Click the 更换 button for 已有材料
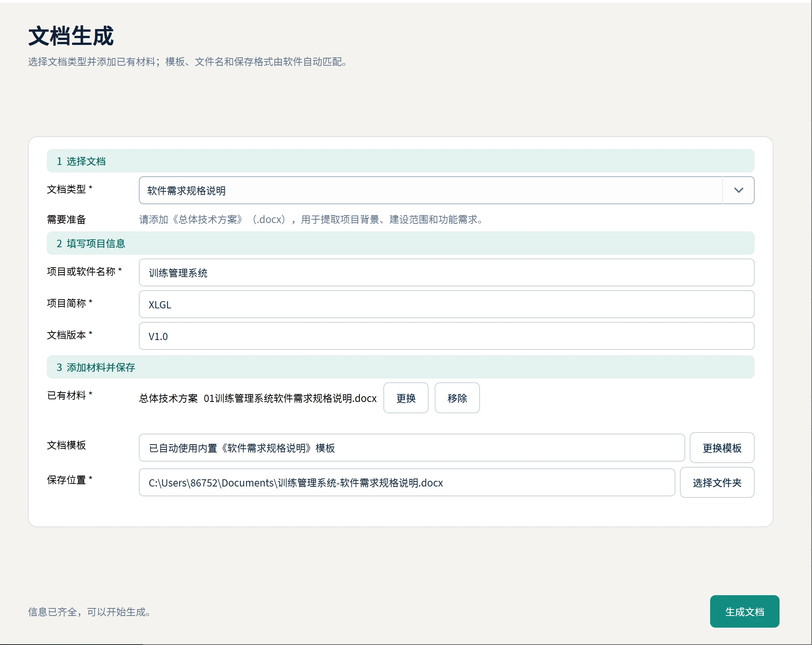 (406, 398)
